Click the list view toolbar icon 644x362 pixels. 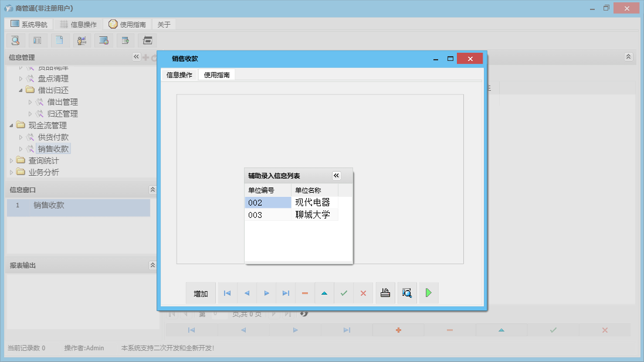pos(38,40)
